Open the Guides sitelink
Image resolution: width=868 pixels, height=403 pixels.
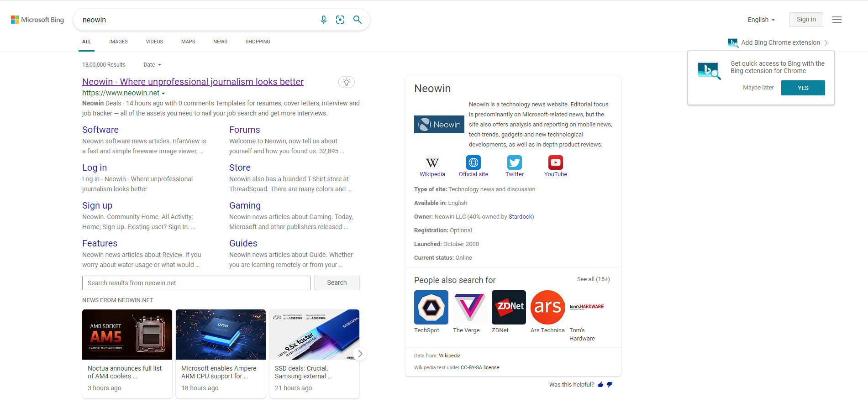coord(243,243)
